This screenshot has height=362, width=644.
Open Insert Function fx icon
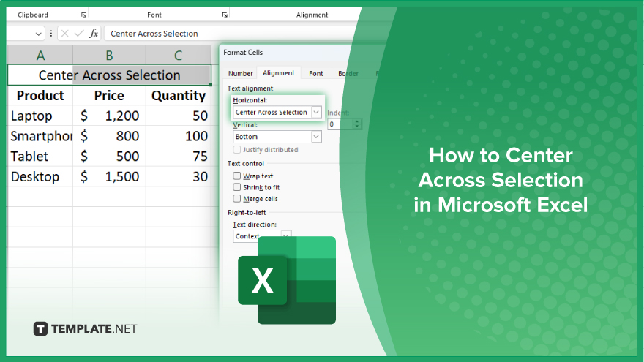(94, 34)
